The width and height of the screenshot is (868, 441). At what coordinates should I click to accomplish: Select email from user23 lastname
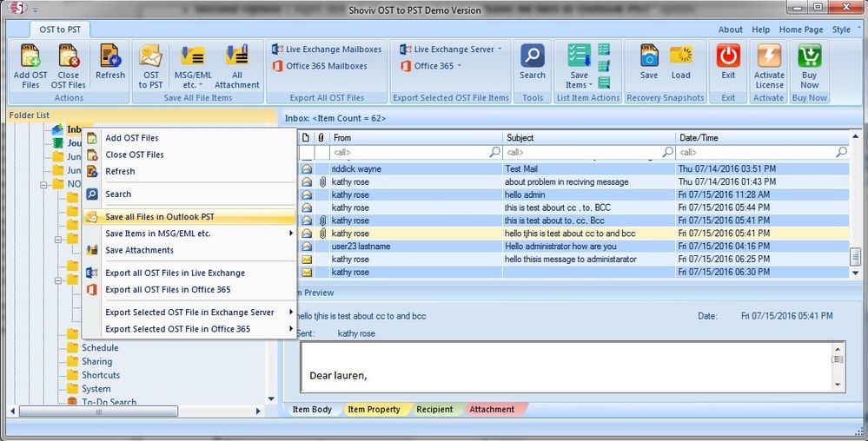point(574,247)
